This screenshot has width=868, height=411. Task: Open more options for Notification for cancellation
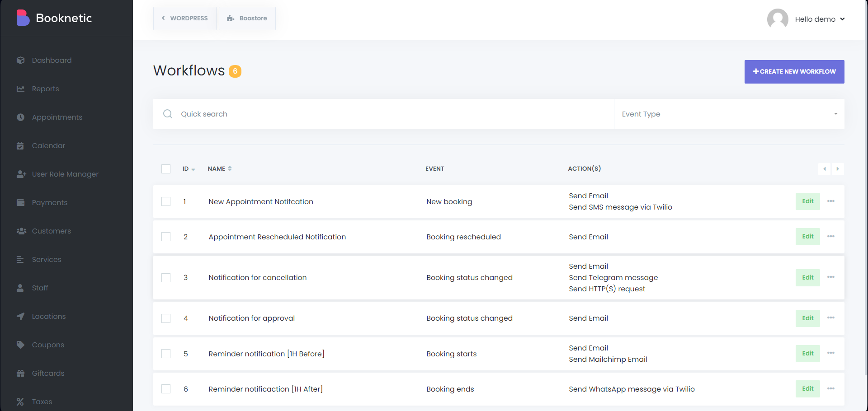pos(831,277)
